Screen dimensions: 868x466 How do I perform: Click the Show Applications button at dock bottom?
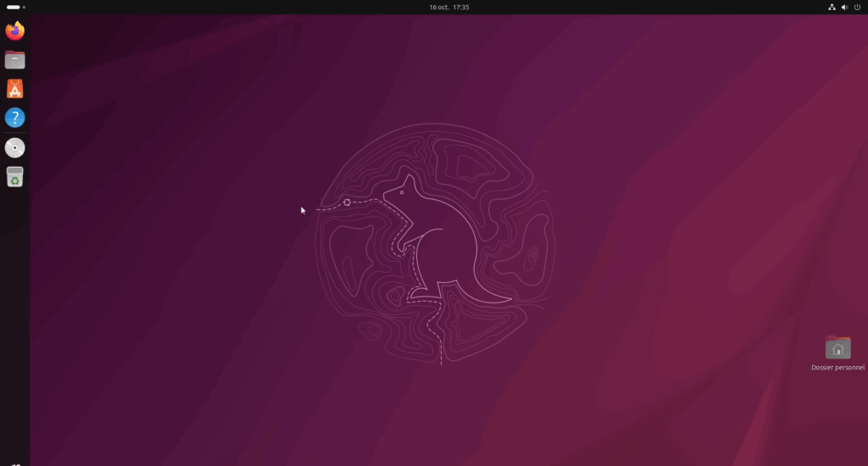pyautogui.click(x=14, y=462)
